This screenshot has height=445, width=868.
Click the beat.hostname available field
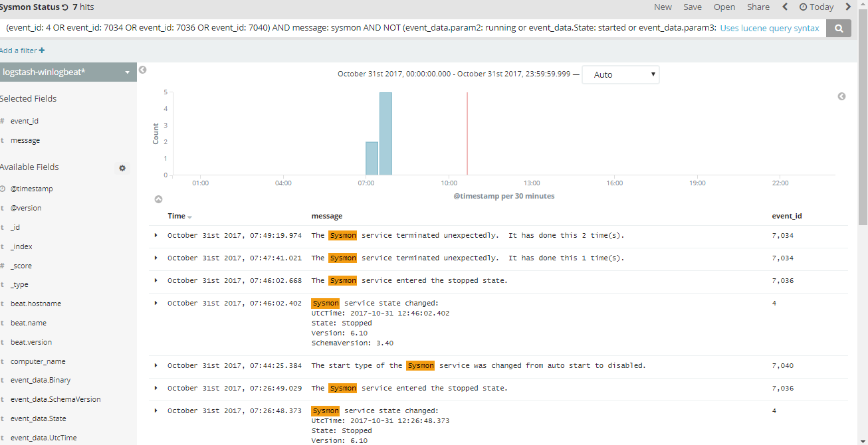[36, 304]
